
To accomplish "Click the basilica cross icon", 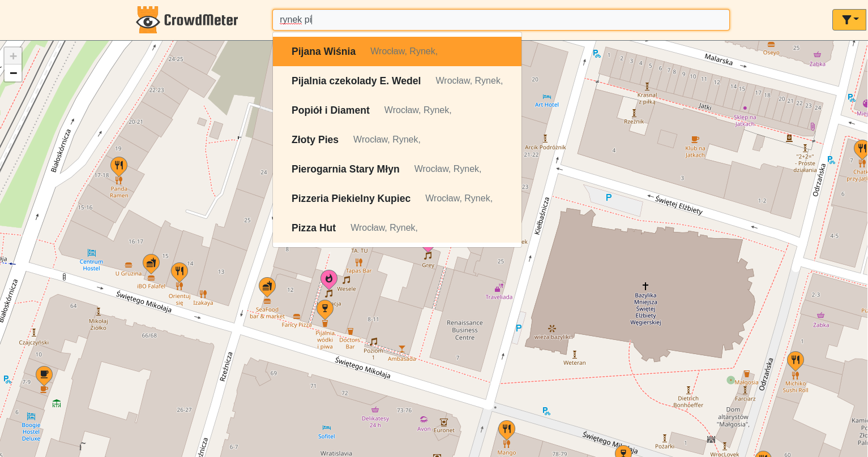I will (x=645, y=286).
